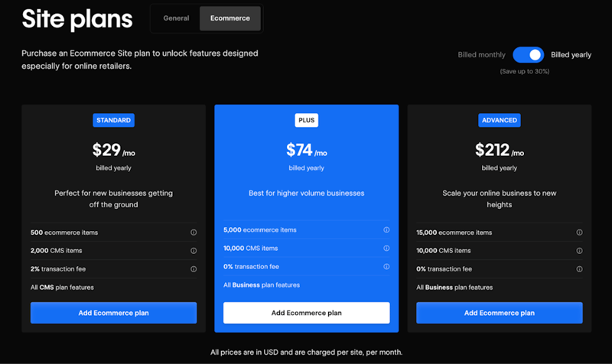Show info for Plus plan 0% transaction fee
Image resolution: width=612 pixels, height=364 pixels.
[386, 267]
